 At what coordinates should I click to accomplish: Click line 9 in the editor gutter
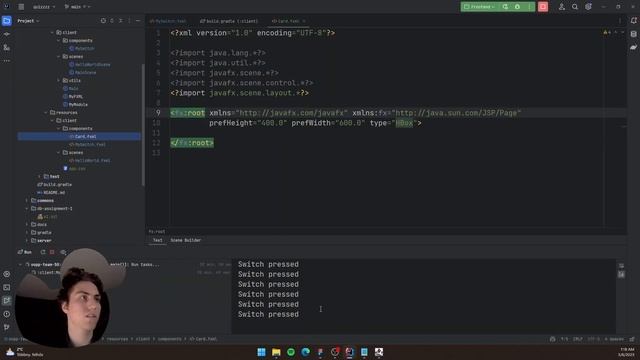[158, 113]
